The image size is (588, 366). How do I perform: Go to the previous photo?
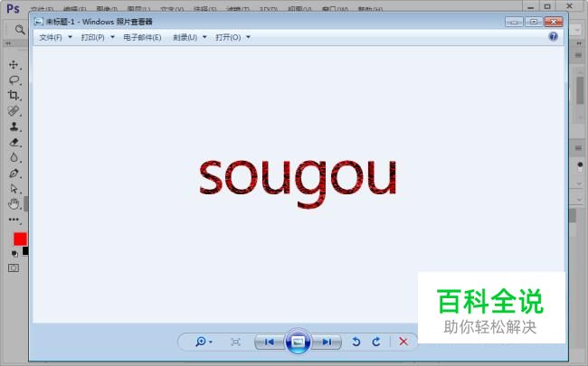click(270, 342)
